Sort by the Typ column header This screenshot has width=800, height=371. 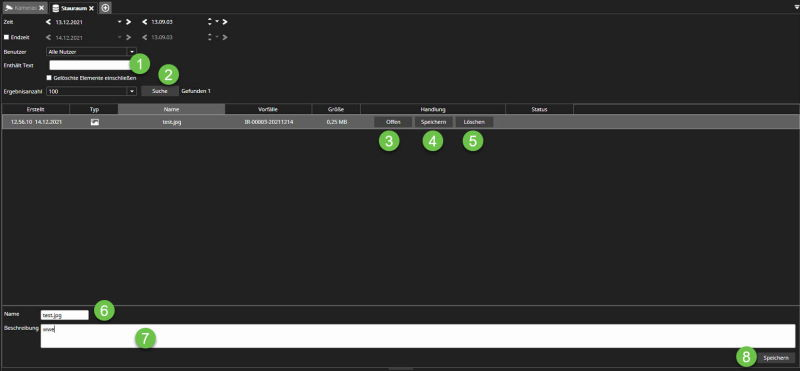(x=94, y=109)
